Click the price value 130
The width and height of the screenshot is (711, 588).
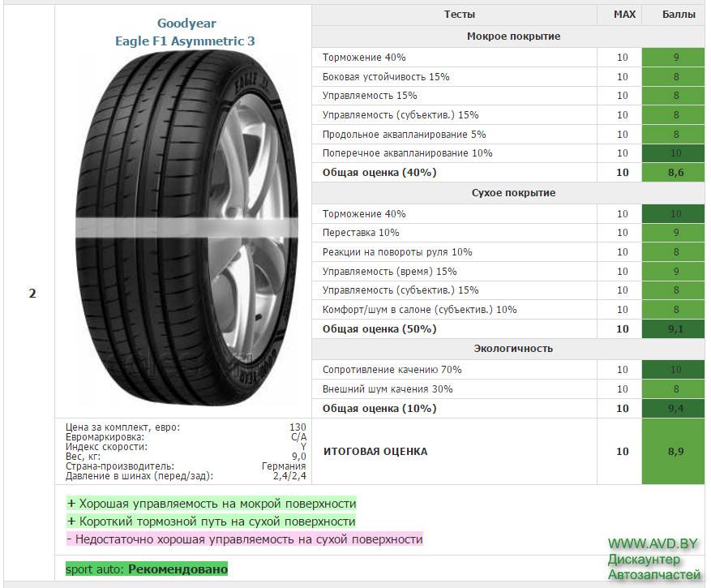(x=298, y=427)
